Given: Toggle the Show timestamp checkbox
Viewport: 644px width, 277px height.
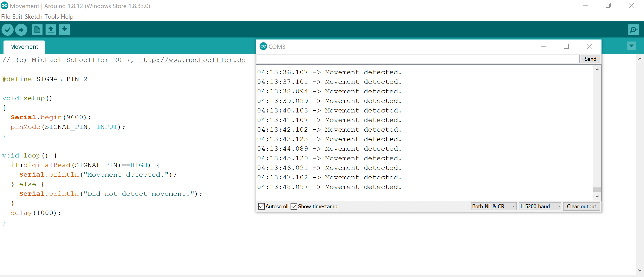Looking at the screenshot, I should (x=294, y=206).
